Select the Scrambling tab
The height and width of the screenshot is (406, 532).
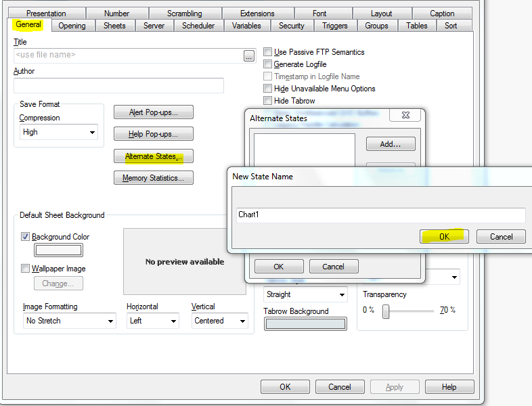pos(185,14)
